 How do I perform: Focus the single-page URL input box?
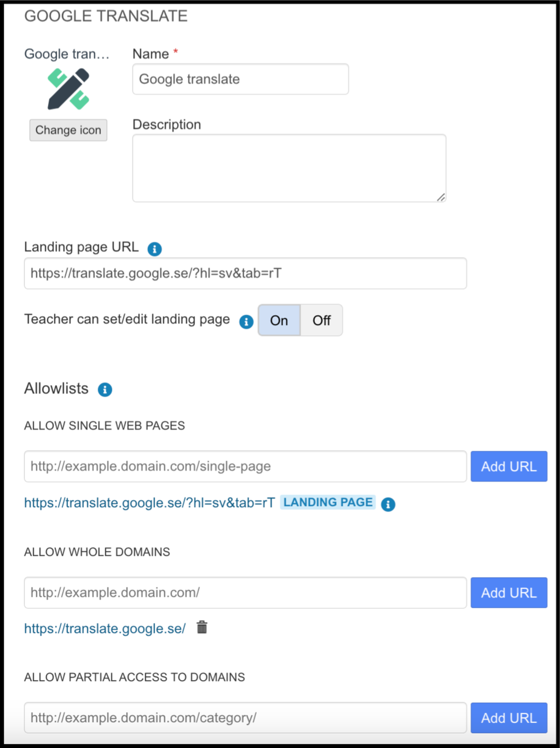245,466
